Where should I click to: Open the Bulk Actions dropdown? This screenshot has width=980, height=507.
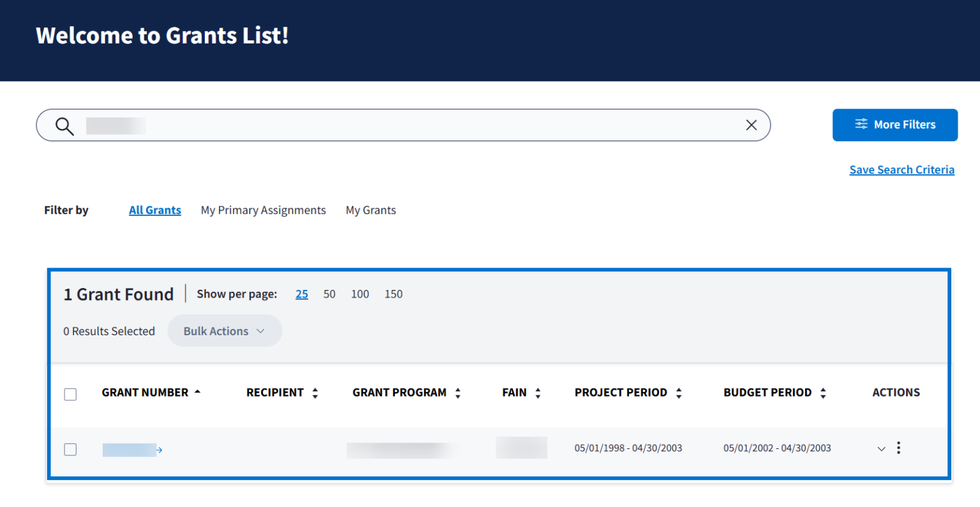[x=225, y=331]
